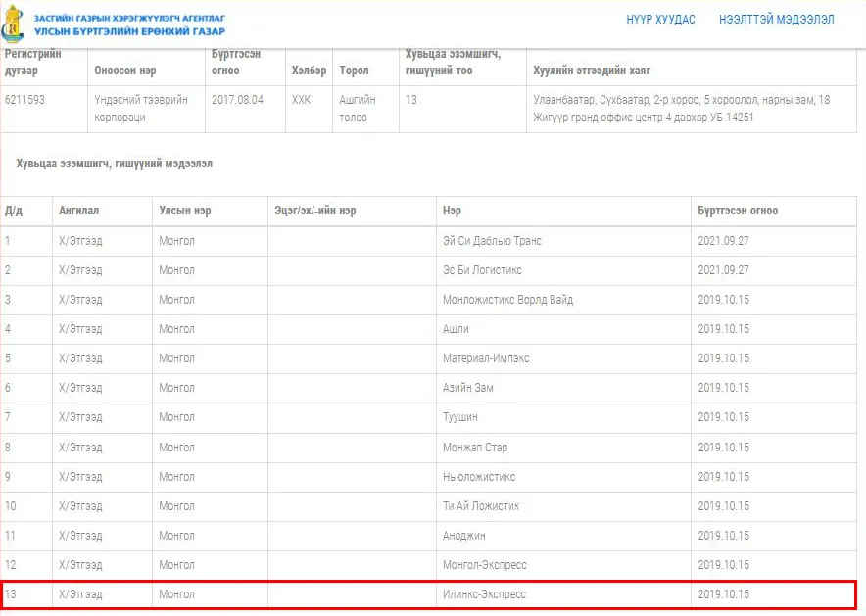
Task: Click the state emblem logo icon
Action: click(13, 24)
